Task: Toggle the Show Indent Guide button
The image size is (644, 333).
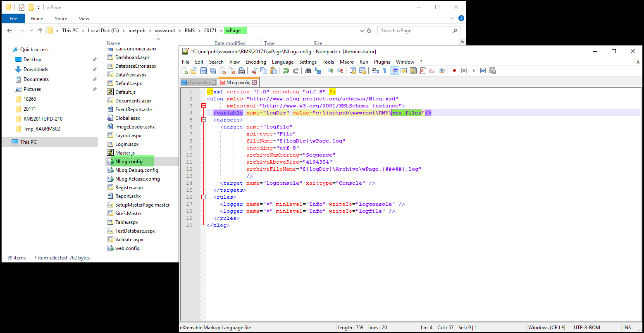Action: tap(394, 71)
